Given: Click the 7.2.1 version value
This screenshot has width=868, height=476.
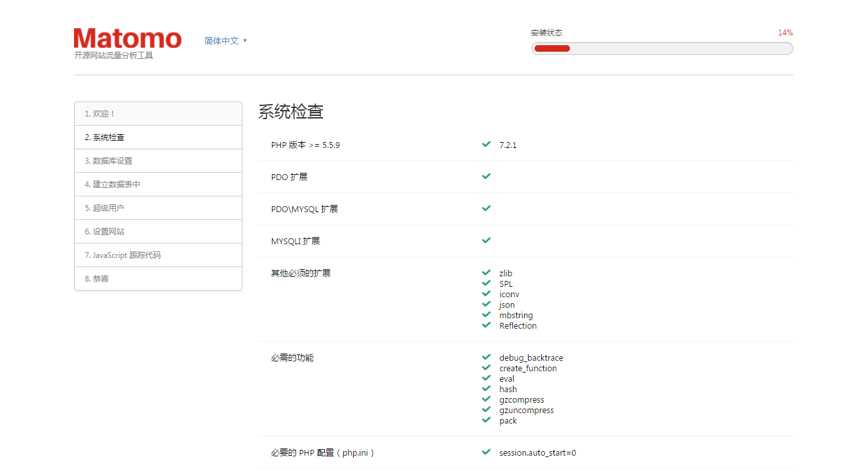Looking at the screenshot, I should pyautogui.click(x=508, y=145).
